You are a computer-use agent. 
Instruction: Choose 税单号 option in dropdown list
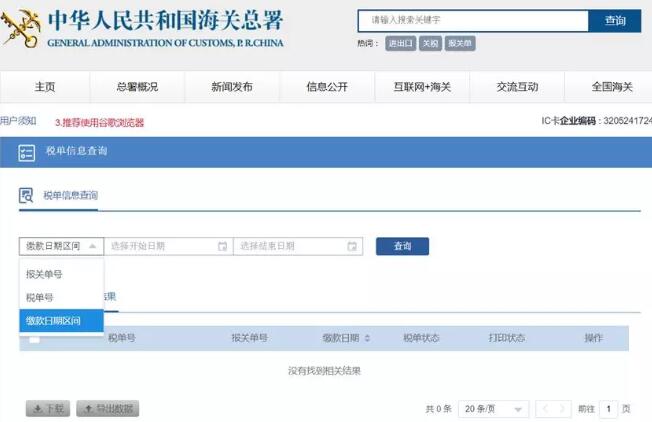(x=40, y=297)
